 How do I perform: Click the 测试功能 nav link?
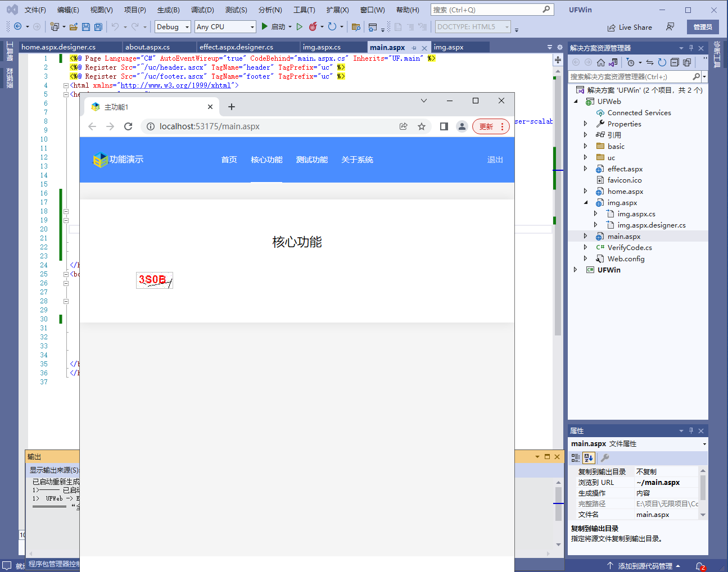(312, 160)
